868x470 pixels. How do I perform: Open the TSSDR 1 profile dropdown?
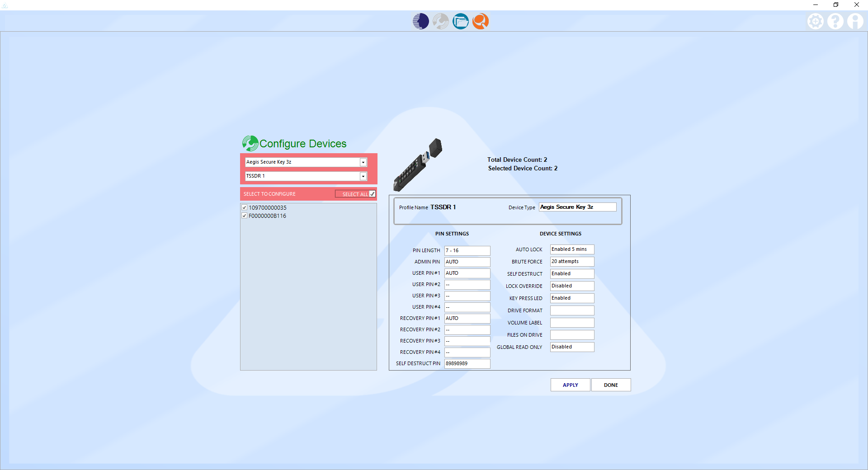click(363, 176)
